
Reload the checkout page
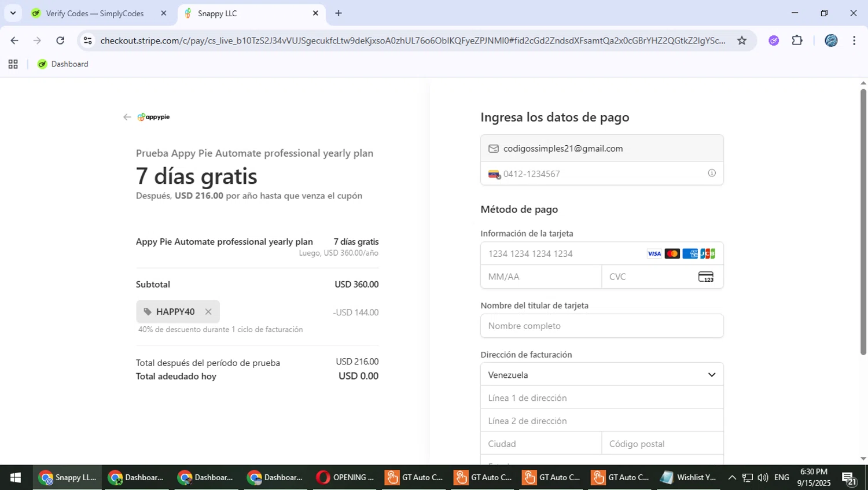[x=60, y=40]
